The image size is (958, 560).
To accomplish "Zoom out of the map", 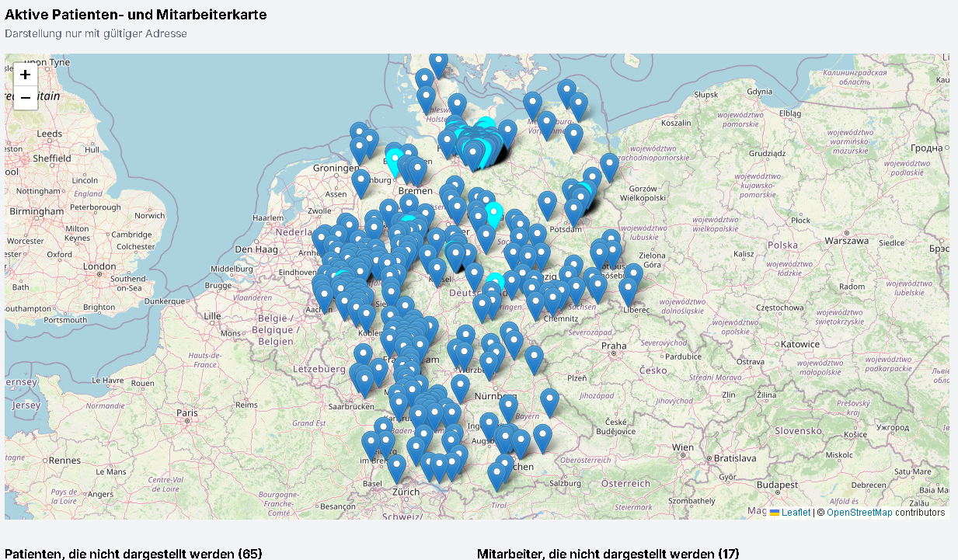I will 26,98.
